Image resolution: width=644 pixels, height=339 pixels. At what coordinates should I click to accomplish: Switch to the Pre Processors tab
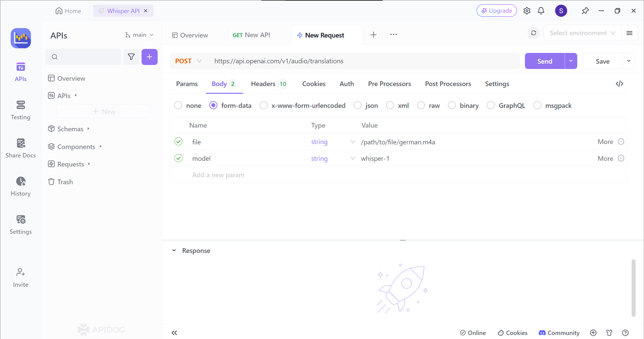[x=389, y=84]
